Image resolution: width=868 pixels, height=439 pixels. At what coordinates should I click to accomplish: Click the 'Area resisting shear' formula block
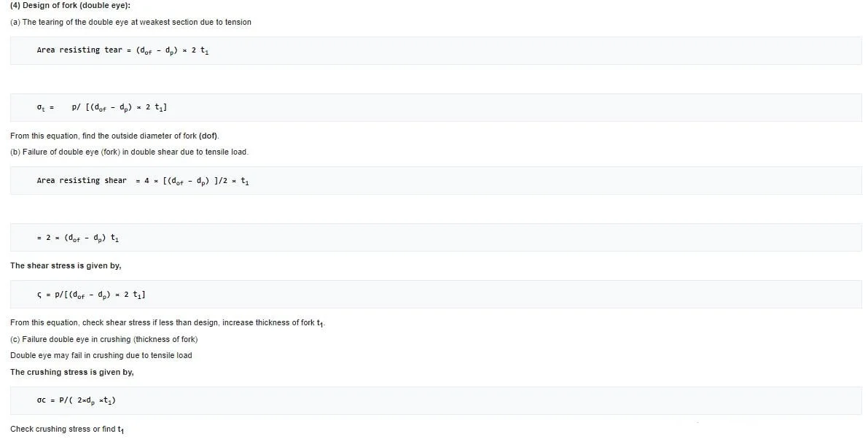[x=142, y=180]
